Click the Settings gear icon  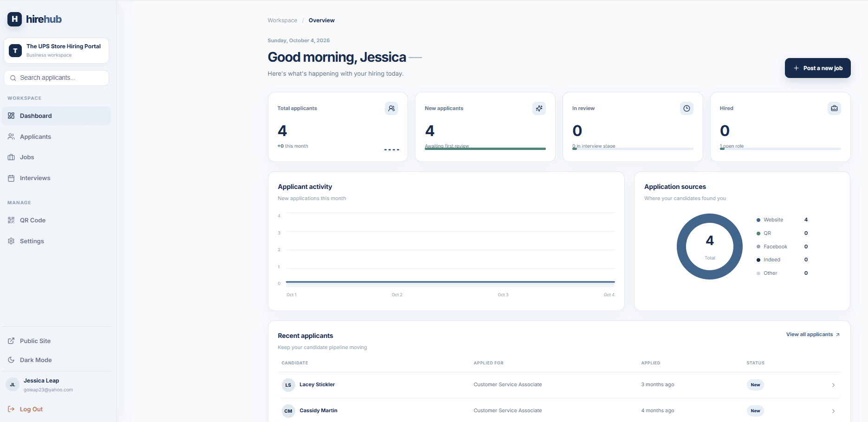pos(11,241)
